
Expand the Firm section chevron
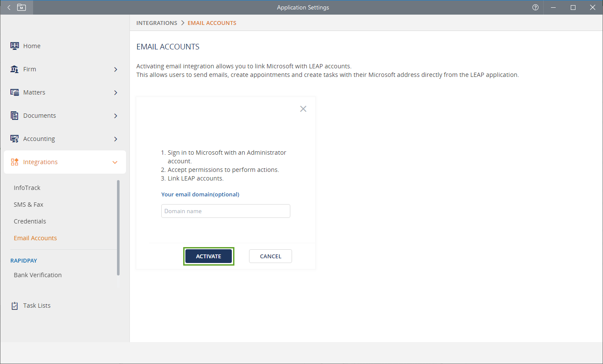pos(115,69)
